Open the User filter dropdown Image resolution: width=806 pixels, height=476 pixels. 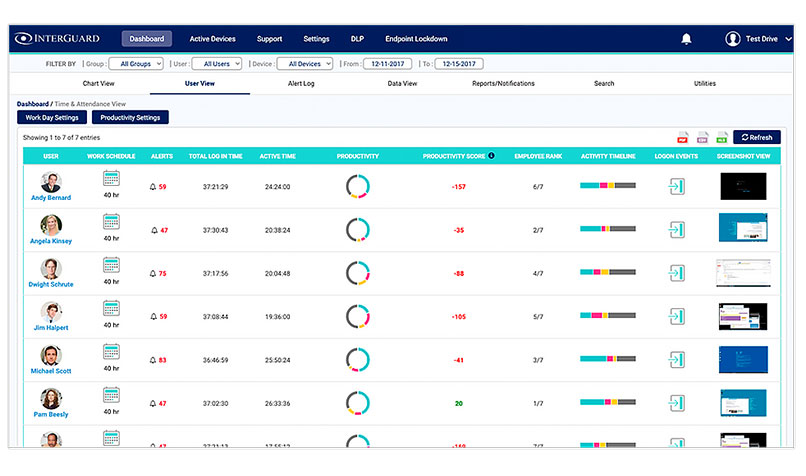(x=215, y=64)
